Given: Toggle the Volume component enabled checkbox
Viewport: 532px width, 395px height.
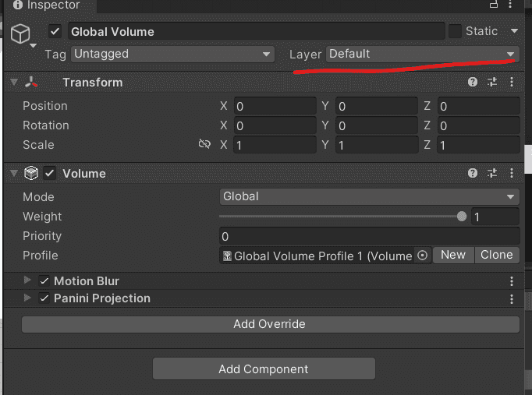Looking at the screenshot, I should pos(50,173).
